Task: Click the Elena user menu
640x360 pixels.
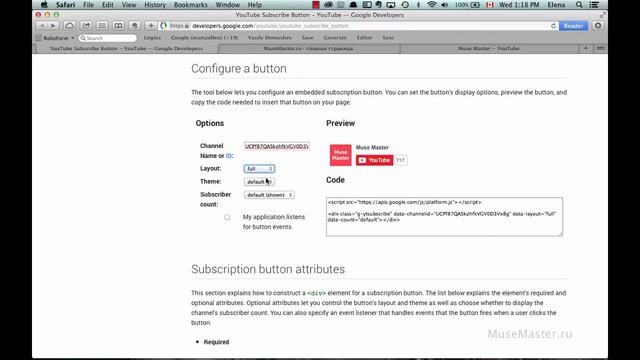Action: [556, 5]
